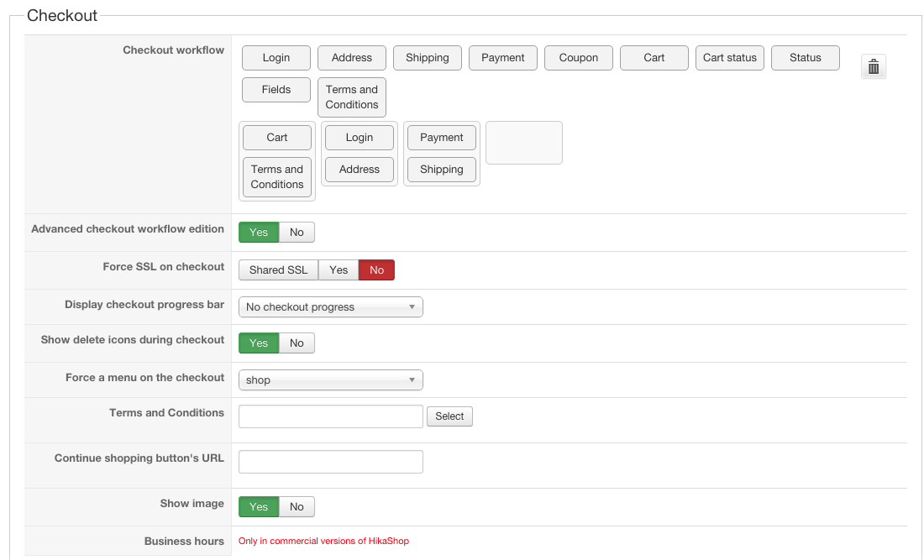This screenshot has height=560, width=924.
Task: Click the trash bin icon
Action: (874, 67)
